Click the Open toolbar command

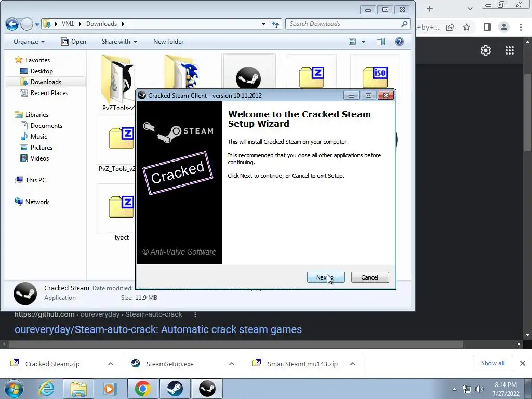tap(74, 42)
